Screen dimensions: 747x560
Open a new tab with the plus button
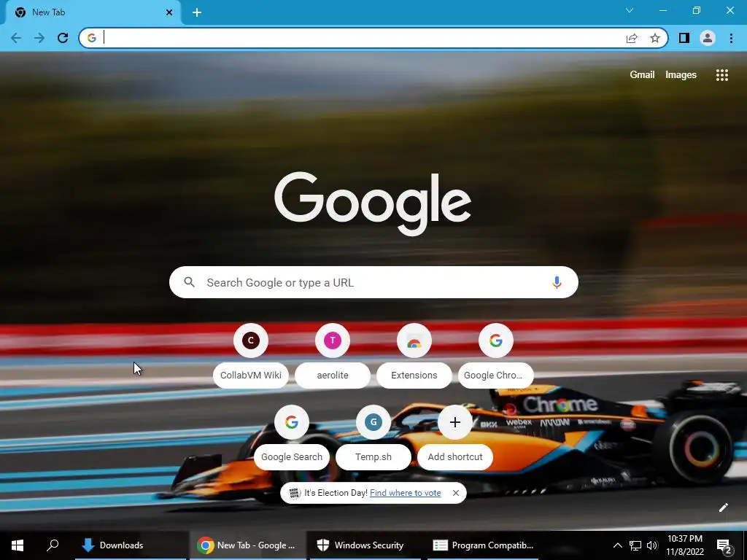[197, 12]
